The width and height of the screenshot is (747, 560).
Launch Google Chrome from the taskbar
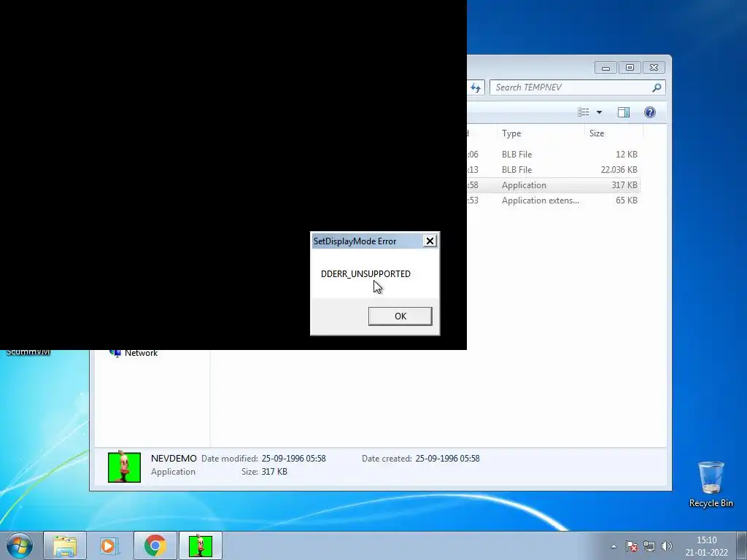pyautogui.click(x=155, y=545)
